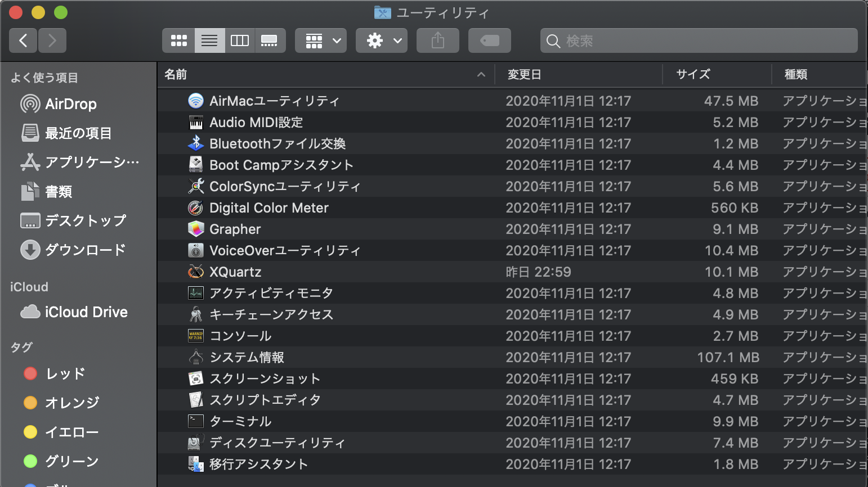868x487 pixels.
Task: Click Digital Color Meter size 560 KB
Action: click(x=735, y=208)
